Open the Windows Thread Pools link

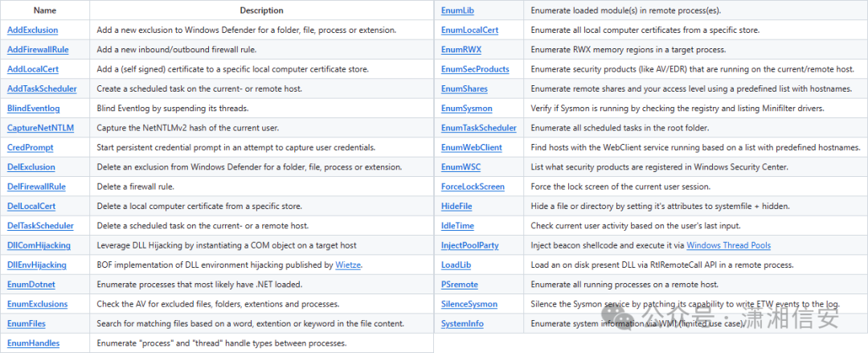tap(728, 245)
